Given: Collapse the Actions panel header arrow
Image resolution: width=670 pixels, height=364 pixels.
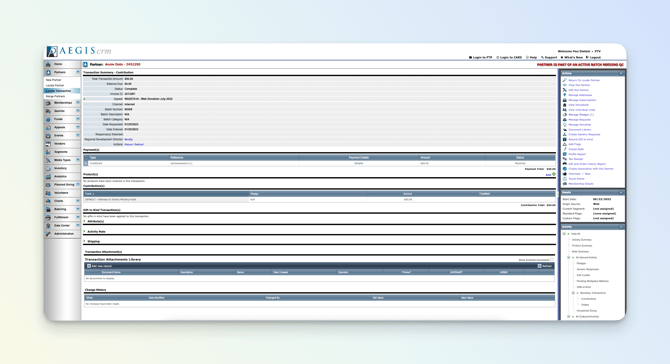Looking at the screenshot, I should click(x=621, y=73).
